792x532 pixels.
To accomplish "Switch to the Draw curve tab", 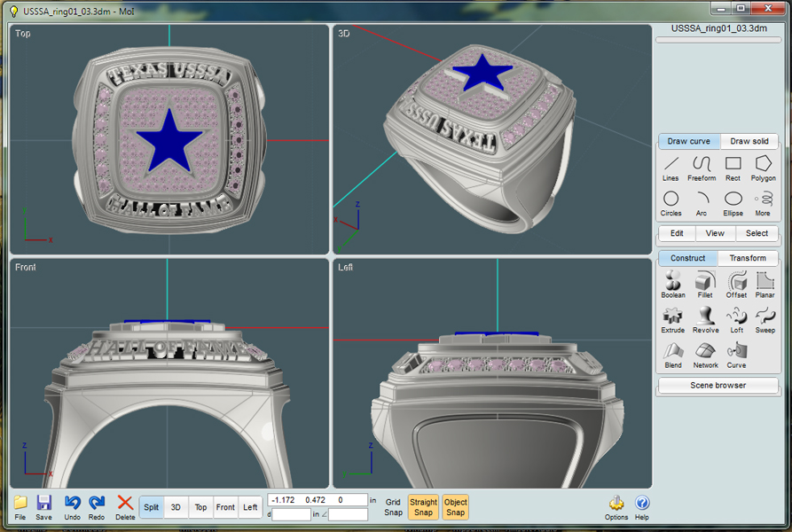I will pos(689,141).
